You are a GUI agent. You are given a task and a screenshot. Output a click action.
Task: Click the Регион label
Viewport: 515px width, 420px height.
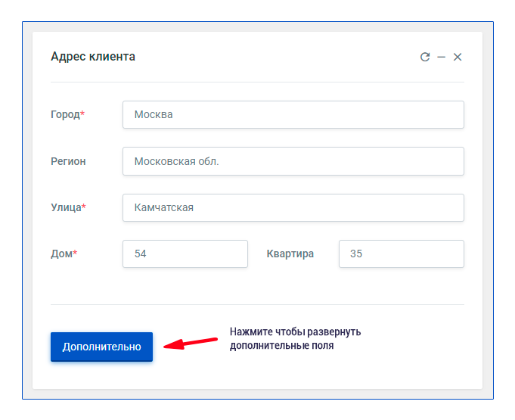tap(68, 161)
